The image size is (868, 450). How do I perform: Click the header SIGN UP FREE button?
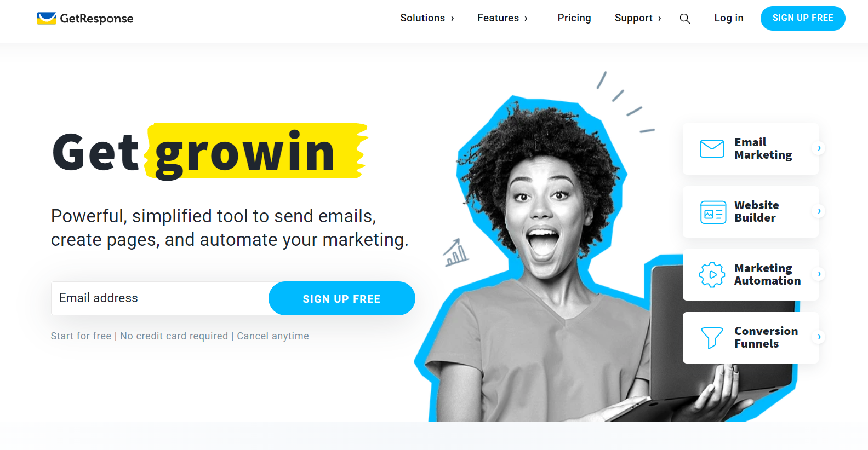click(803, 18)
